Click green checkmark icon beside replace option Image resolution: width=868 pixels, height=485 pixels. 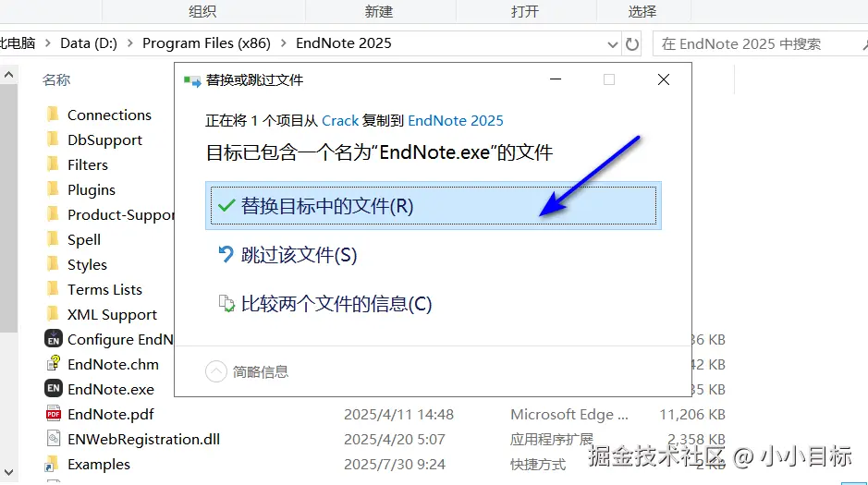click(226, 206)
